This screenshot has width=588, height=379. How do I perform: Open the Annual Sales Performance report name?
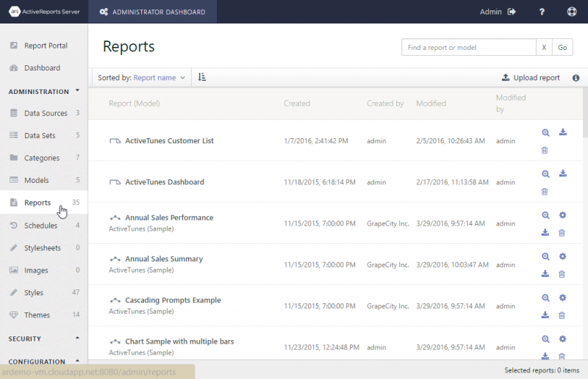pos(169,217)
